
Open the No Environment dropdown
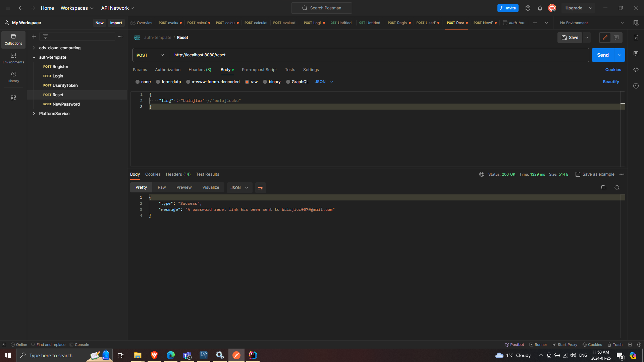[x=592, y=23]
